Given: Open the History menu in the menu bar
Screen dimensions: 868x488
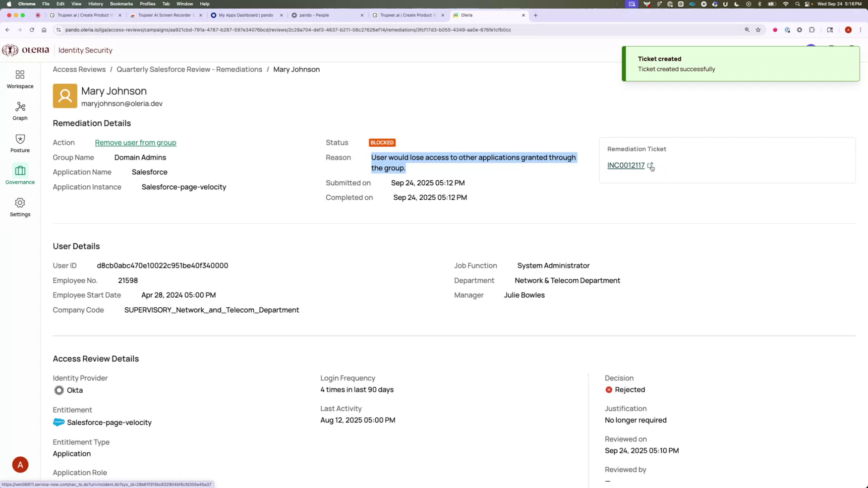Looking at the screenshot, I should (95, 4).
